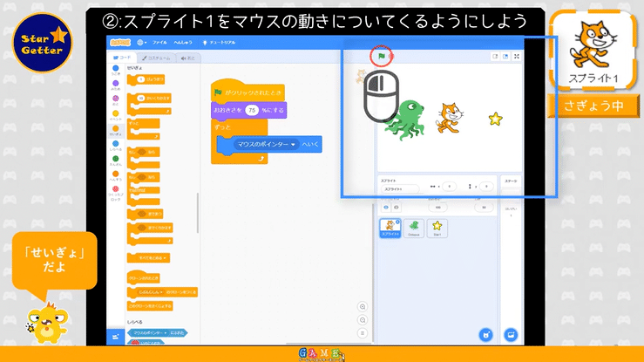Open the すべてをとめる dropdown arrow
The height and width of the screenshot is (362, 644).
coord(165,258)
